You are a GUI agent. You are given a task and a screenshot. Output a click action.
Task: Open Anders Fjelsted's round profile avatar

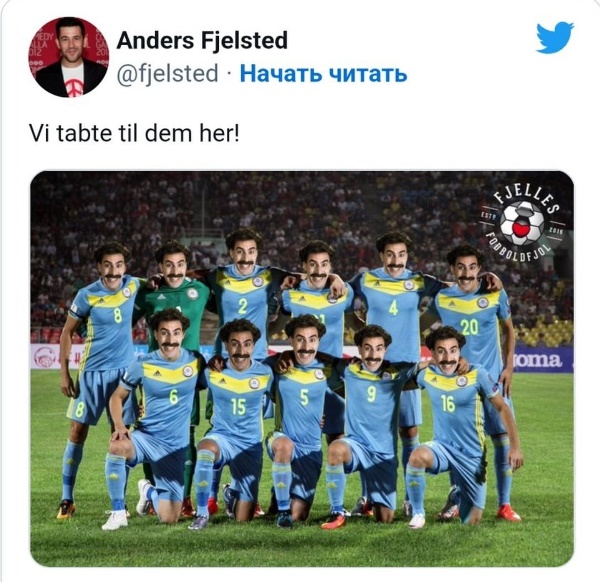click(69, 57)
